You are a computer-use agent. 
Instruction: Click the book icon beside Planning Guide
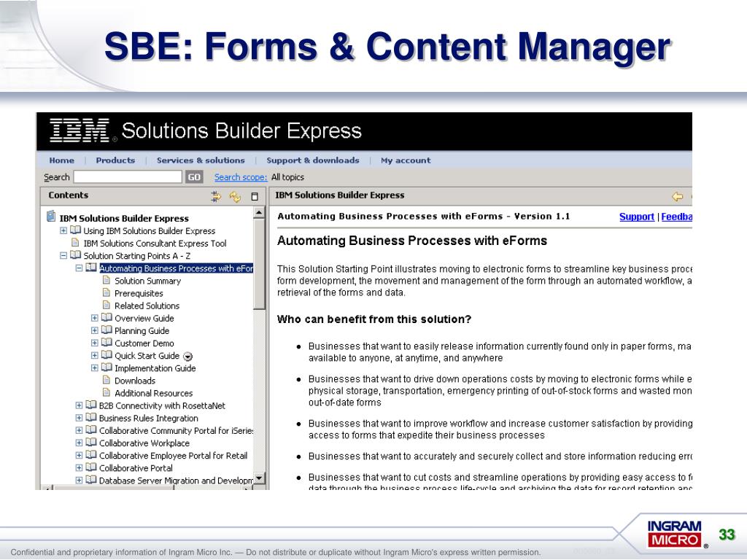[x=107, y=330]
